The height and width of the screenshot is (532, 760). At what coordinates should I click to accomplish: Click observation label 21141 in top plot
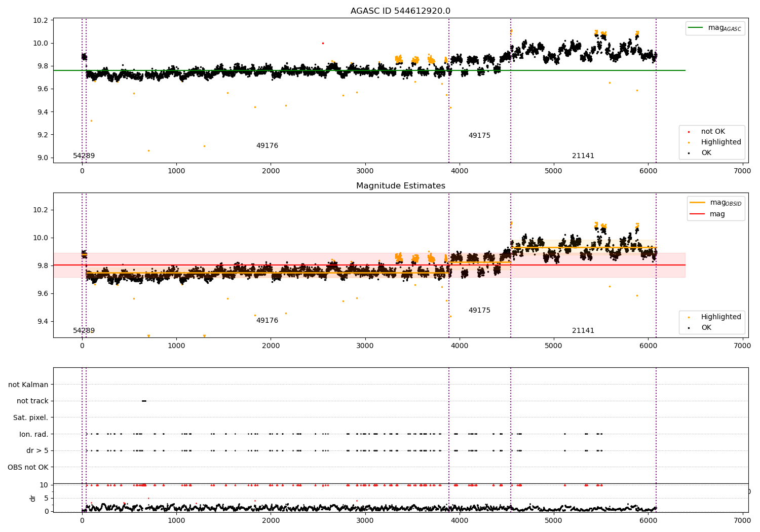583,156
